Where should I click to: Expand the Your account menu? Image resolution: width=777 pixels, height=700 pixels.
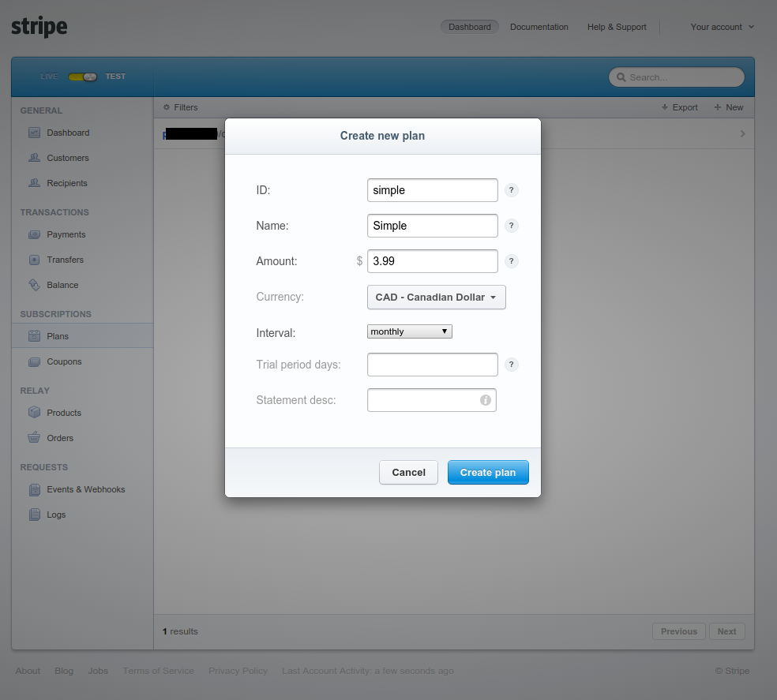tap(722, 27)
